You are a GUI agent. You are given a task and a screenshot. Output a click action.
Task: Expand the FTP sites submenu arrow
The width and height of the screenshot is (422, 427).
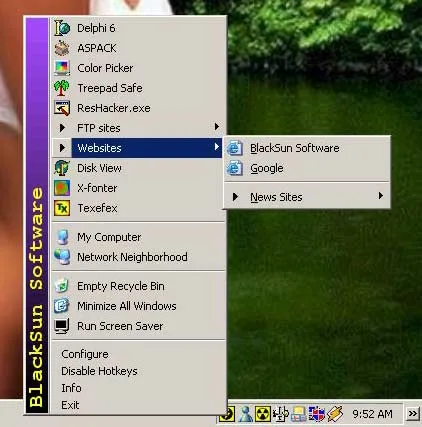point(217,127)
